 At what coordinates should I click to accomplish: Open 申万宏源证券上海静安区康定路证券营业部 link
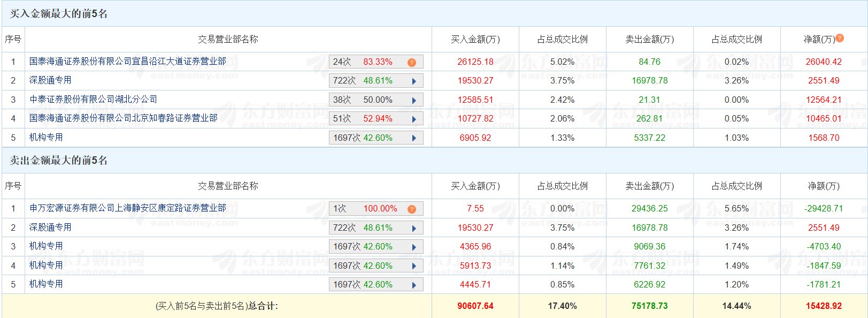[x=128, y=208]
